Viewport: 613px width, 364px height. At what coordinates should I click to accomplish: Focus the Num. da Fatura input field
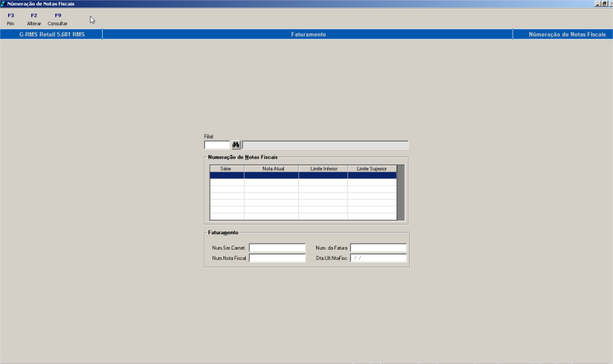tap(378, 248)
